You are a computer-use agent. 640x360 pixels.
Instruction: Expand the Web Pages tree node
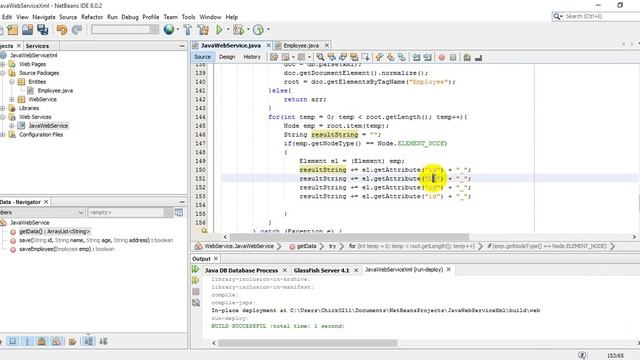pyautogui.click(x=3, y=64)
